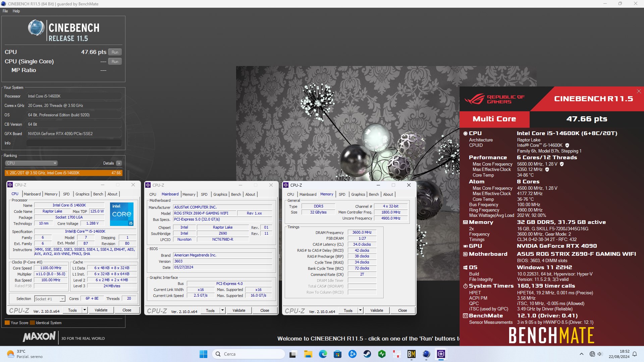Click the Your Score orange legend swatch

[7, 323]
